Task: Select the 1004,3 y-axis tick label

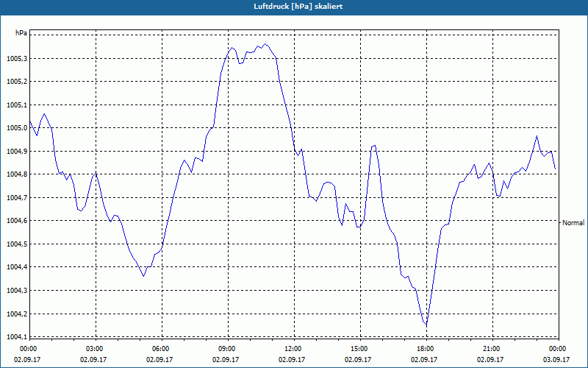Action: [x=17, y=290]
